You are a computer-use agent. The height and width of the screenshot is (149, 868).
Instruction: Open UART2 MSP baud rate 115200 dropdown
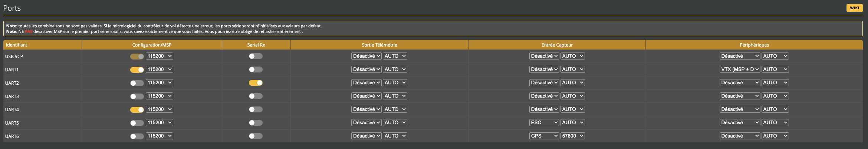pos(160,82)
